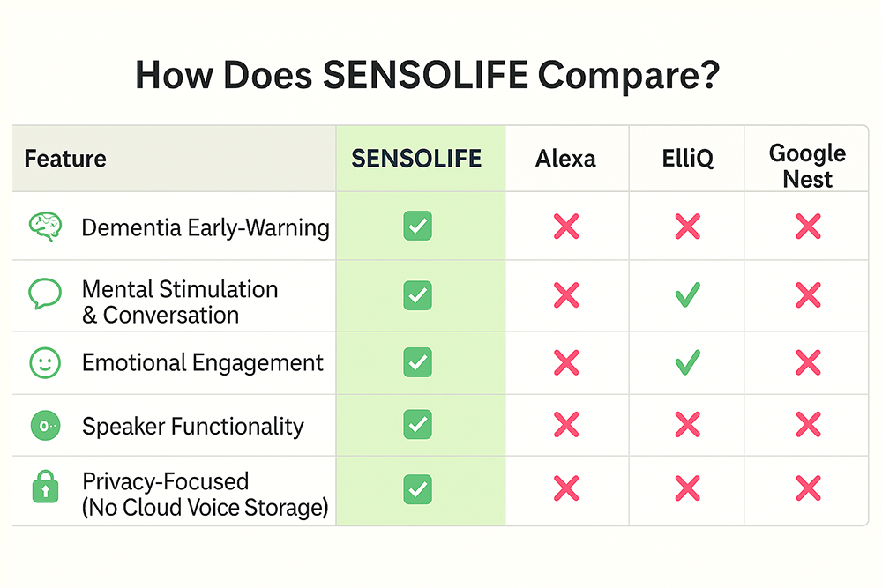Click the Feature column header label

click(65, 159)
